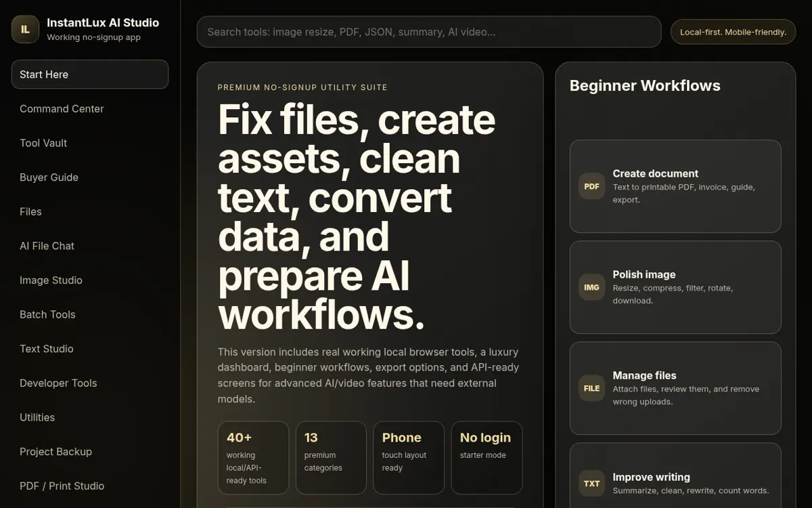812x508 pixels.
Task: Click the Phone touch layout stat card
Action: click(x=409, y=458)
